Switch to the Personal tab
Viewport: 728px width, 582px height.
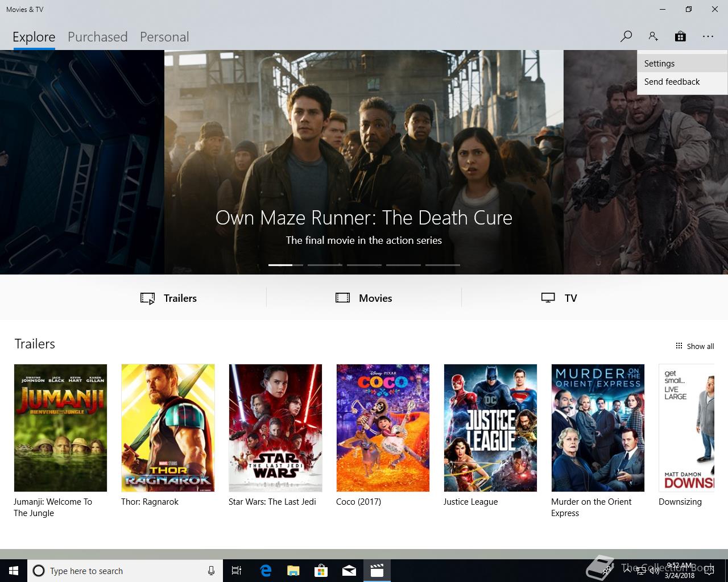coord(164,37)
